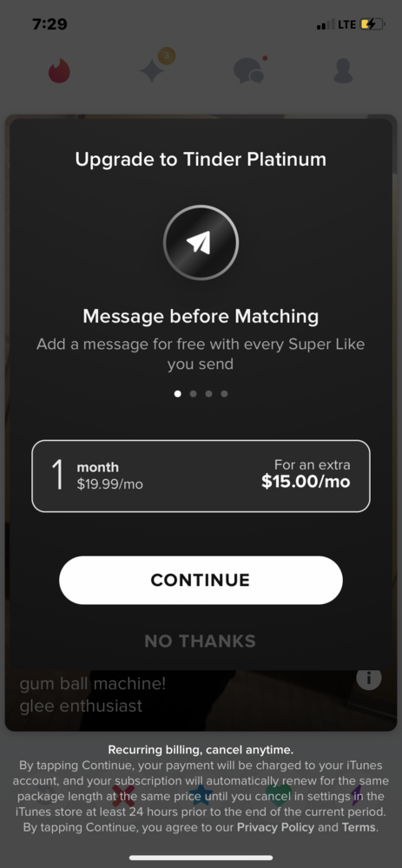Go to first carousel page dot
This screenshot has width=402, height=868.
[x=178, y=394]
